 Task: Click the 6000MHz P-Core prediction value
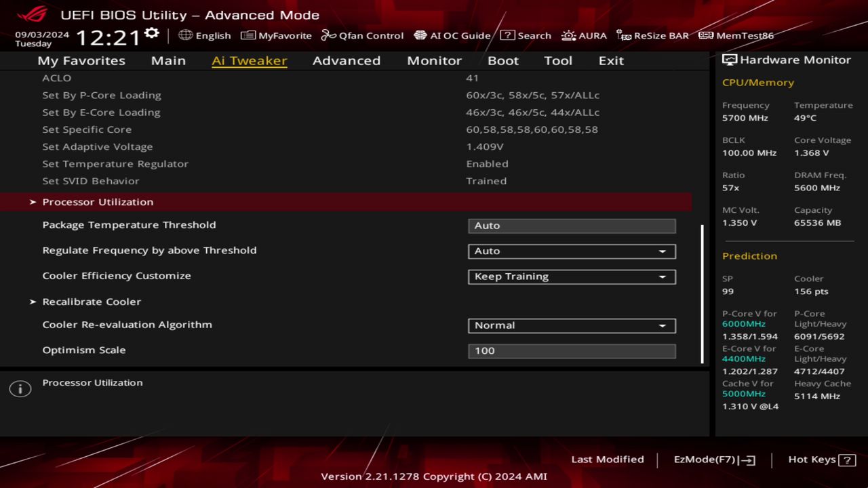[744, 324]
